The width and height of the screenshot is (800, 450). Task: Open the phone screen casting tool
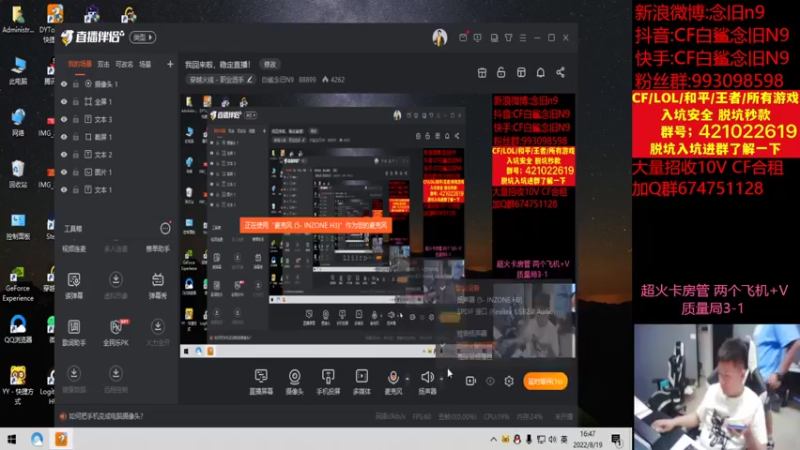coord(328,381)
